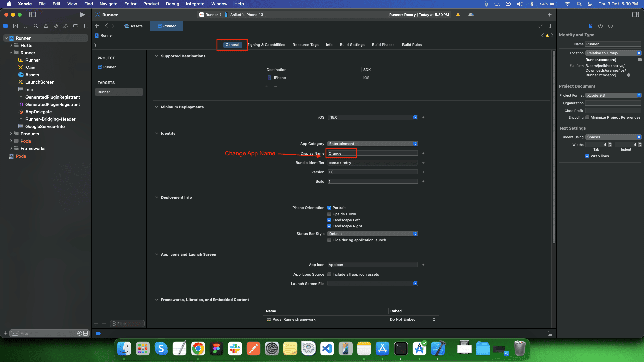This screenshot has width=644, height=362.
Task: Open the App Category dropdown
Action: [372, 144]
